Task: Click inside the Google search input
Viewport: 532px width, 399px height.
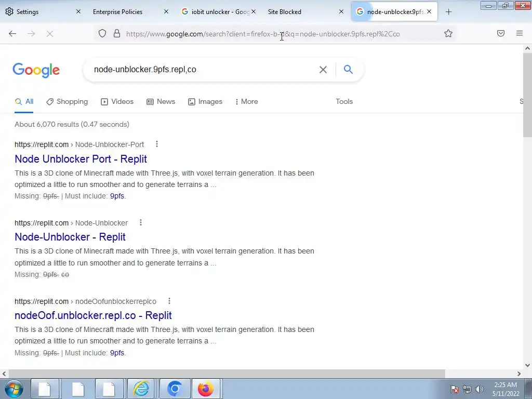Action: click(x=204, y=70)
